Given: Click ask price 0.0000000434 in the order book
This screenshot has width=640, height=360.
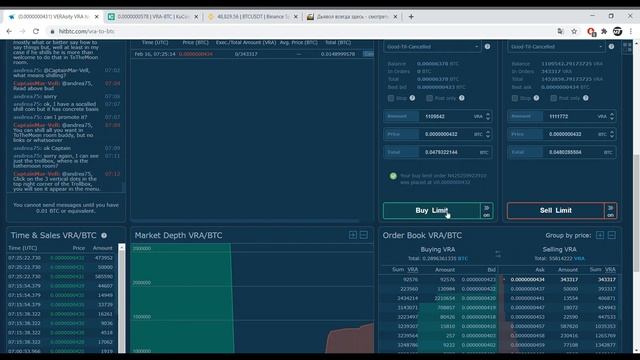Looking at the screenshot, I should (527, 280).
